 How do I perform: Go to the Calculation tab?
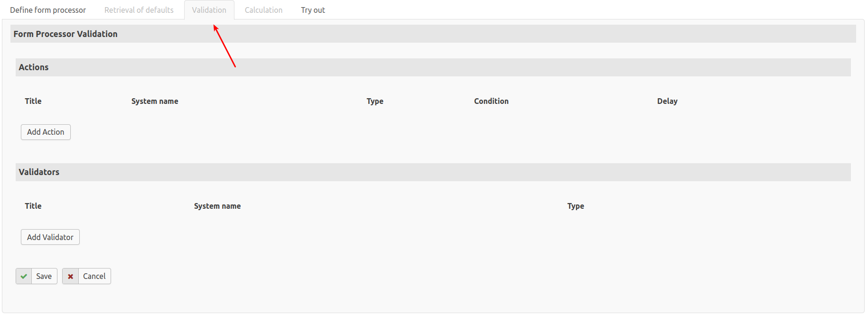pyautogui.click(x=263, y=10)
